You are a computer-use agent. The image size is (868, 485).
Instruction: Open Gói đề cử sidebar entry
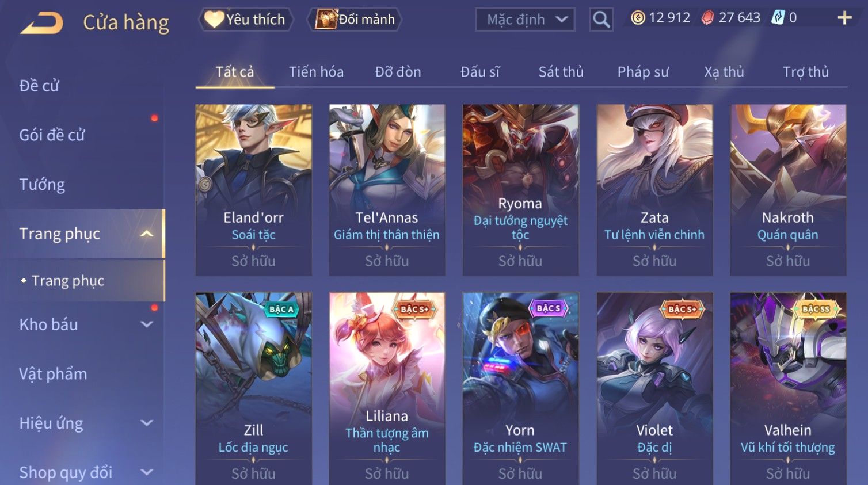[52, 135]
